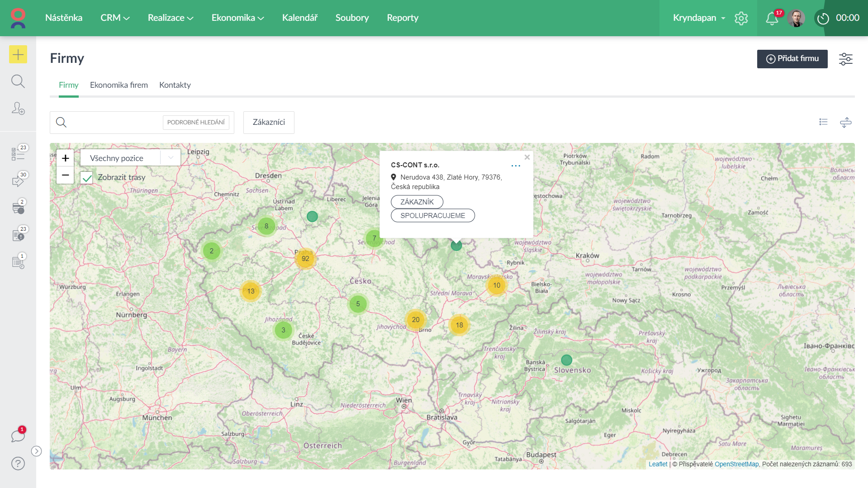Zoom in the map with plus
The width and height of the screenshot is (868, 488).
pyautogui.click(x=65, y=158)
